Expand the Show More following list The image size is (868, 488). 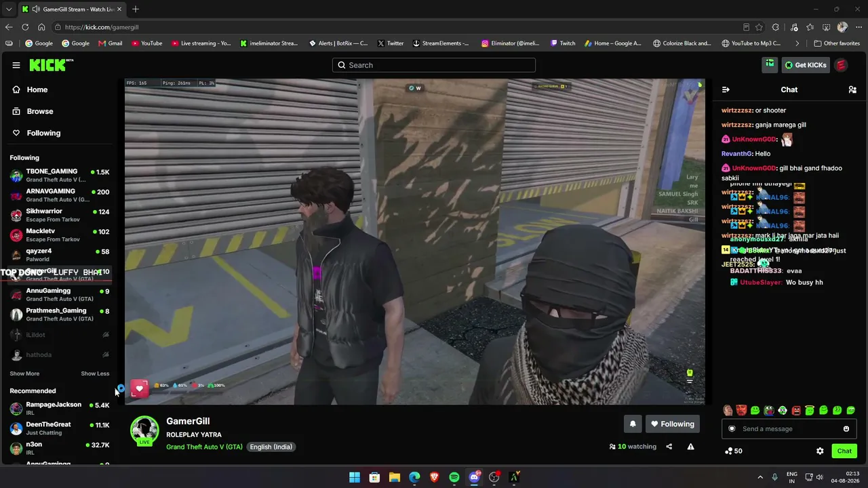coord(24,373)
